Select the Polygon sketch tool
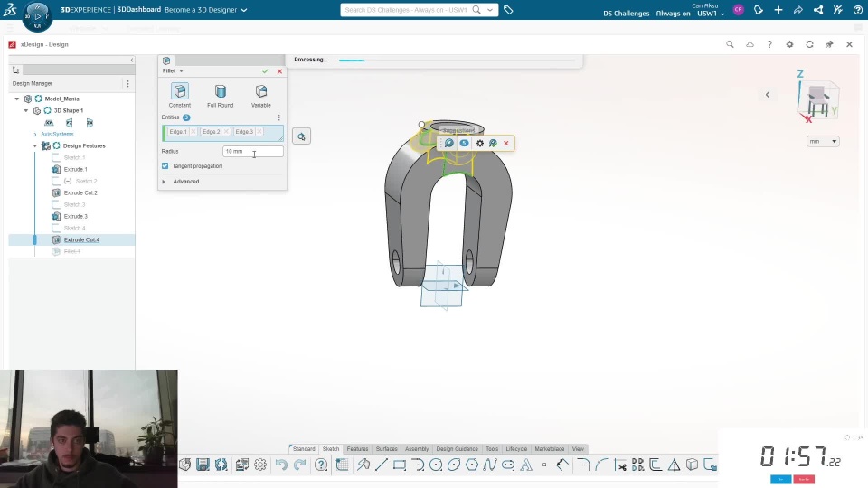 pyautogui.click(x=472, y=465)
